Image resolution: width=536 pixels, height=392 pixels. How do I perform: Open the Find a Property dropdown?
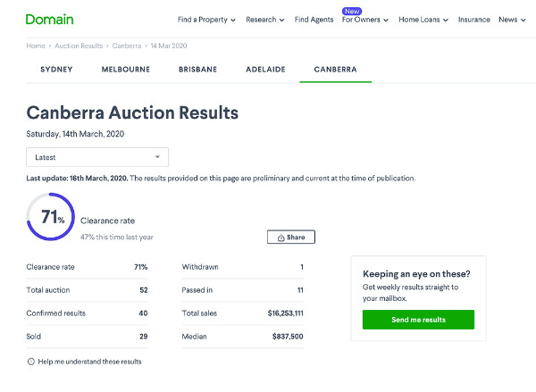(x=206, y=20)
